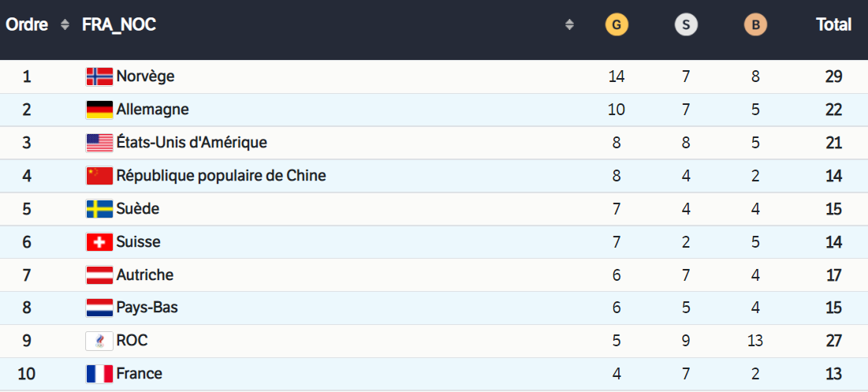The height and width of the screenshot is (392, 868).
Task: Sort by gold medal column
Action: (617, 25)
